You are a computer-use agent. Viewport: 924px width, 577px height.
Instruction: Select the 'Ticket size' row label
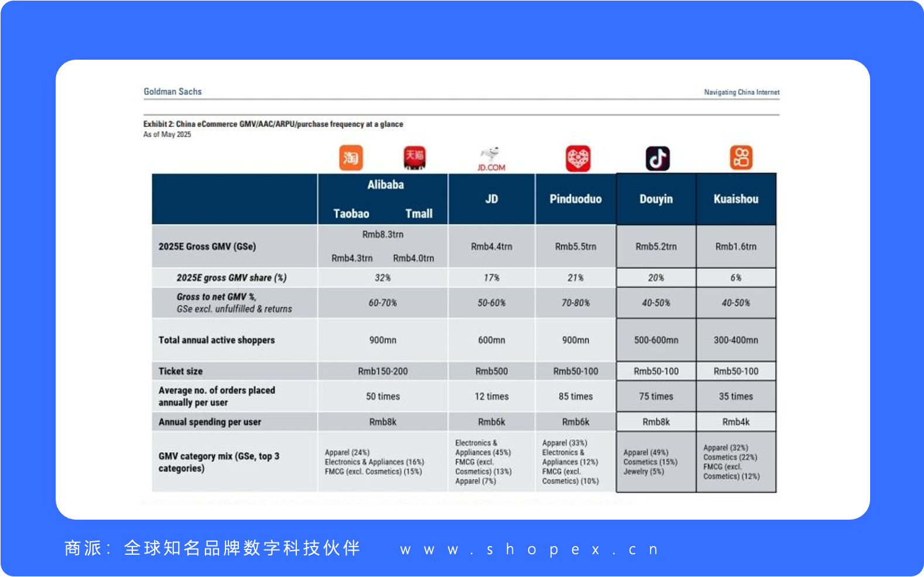pyautogui.click(x=180, y=371)
